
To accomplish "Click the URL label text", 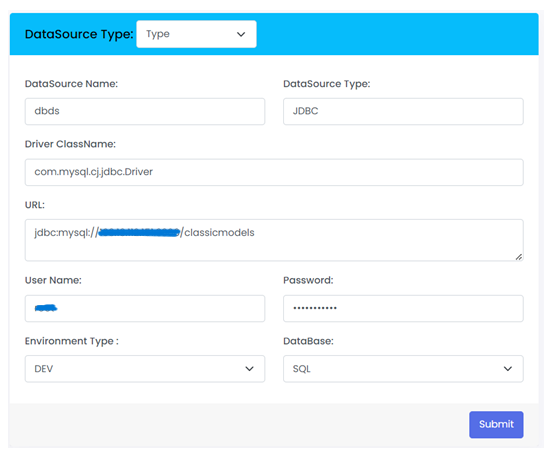I will (x=35, y=205).
